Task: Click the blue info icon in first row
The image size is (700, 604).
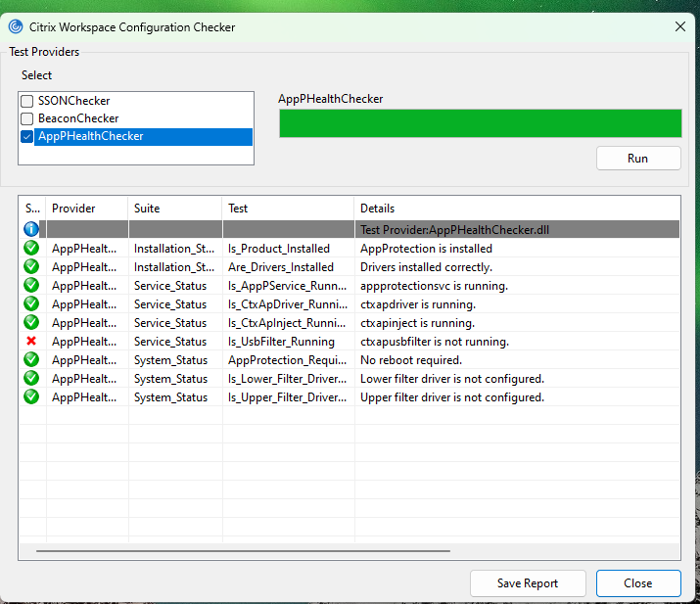Action: click(x=31, y=229)
